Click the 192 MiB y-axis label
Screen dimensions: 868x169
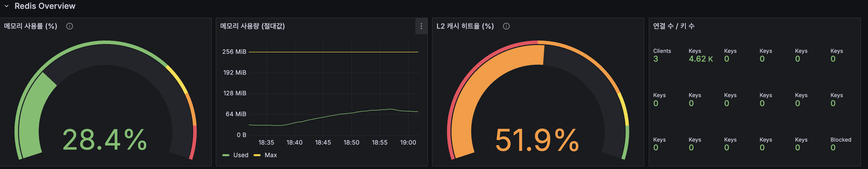[x=235, y=73]
